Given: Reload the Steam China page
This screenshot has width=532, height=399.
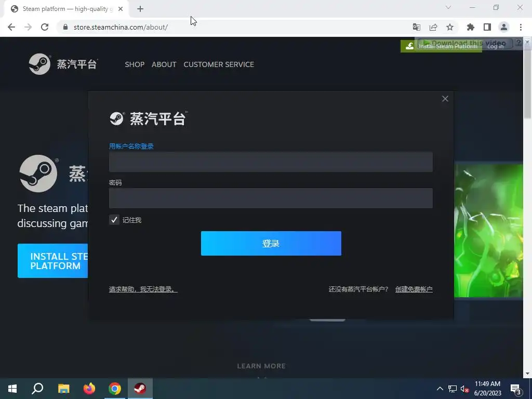Looking at the screenshot, I should 45,27.
